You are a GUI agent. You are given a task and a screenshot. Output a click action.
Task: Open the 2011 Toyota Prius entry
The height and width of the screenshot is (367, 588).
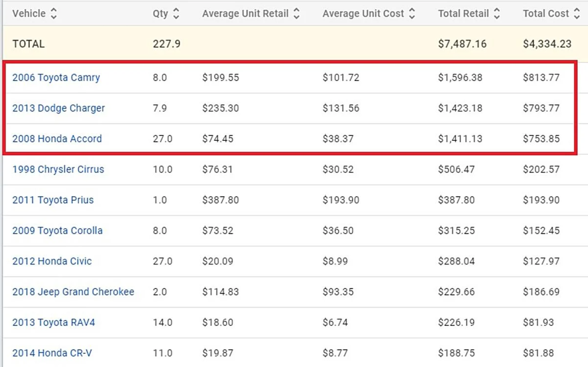53,200
